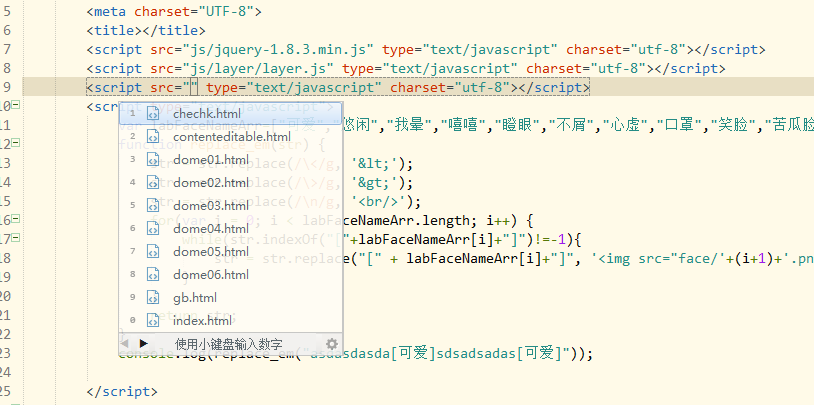Viewport: 814px width, 405px height.
Task: Collapse the code fold at line 12
Action: point(16,142)
